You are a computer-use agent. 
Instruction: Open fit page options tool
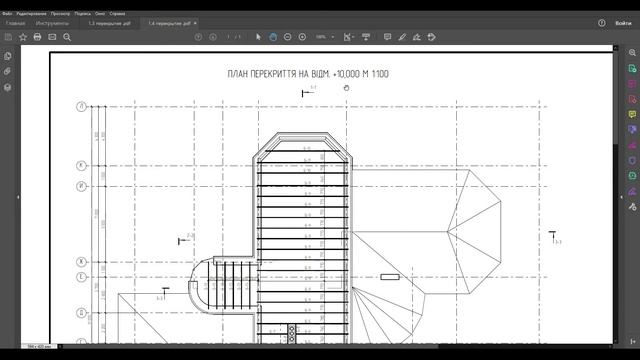click(x=348, y=37)
